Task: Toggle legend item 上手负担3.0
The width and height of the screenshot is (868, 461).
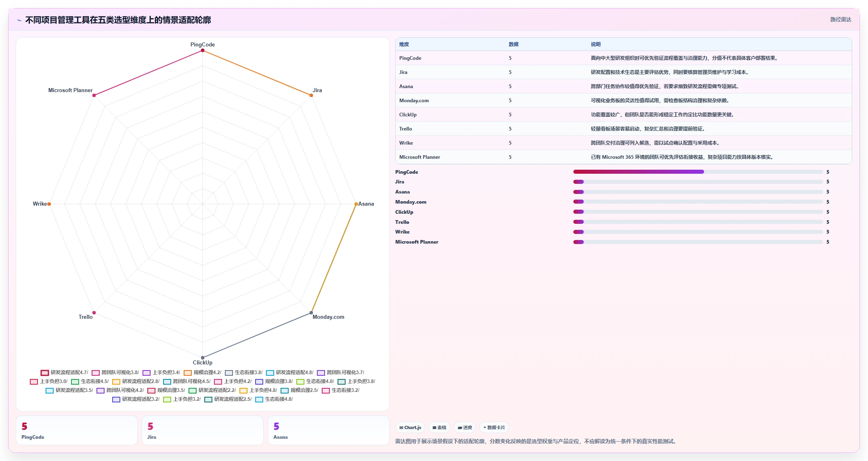Action: [x=48, y=381]
